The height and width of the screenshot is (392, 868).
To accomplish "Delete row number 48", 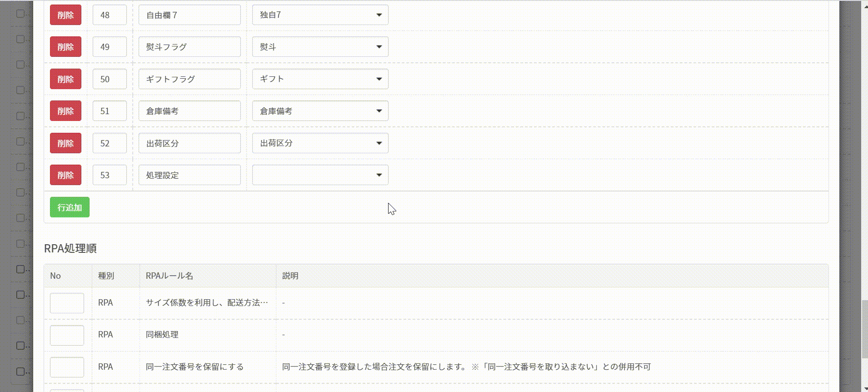I will [65, 15].
